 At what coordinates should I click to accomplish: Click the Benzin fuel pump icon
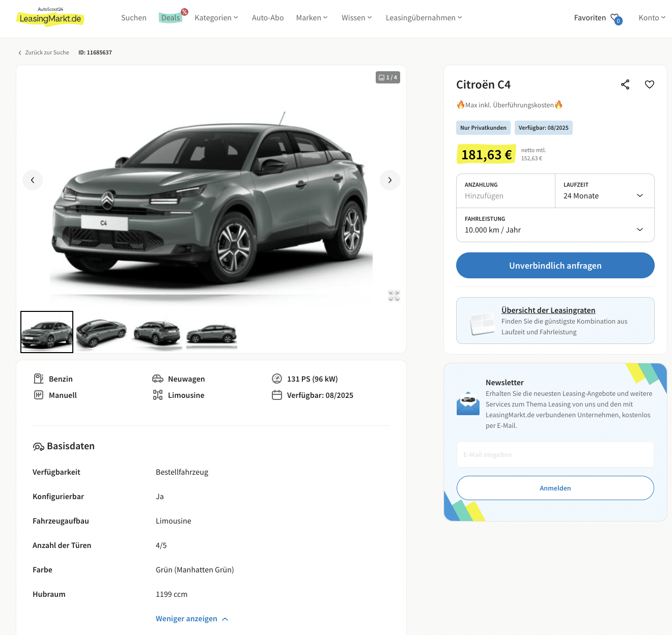(39, 379)
